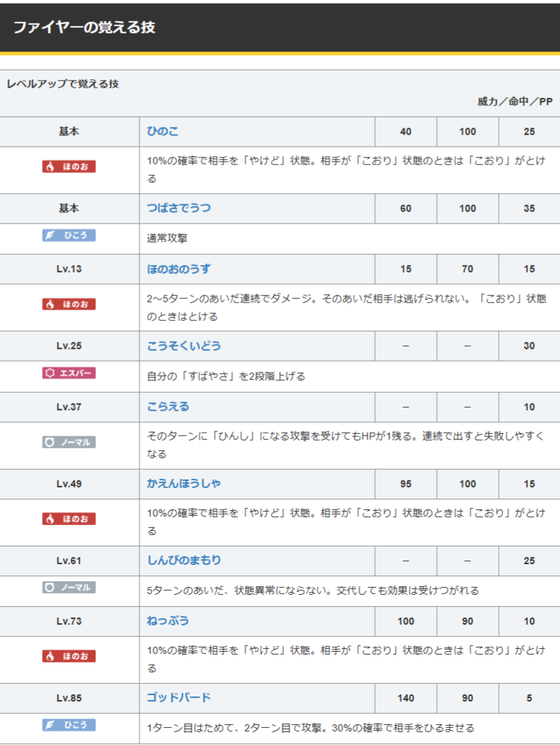The height and width of the screenshot is (745, 560).
Task: Click the ノーマル type badge under しんぴのまもり
Action: (68, 588)
